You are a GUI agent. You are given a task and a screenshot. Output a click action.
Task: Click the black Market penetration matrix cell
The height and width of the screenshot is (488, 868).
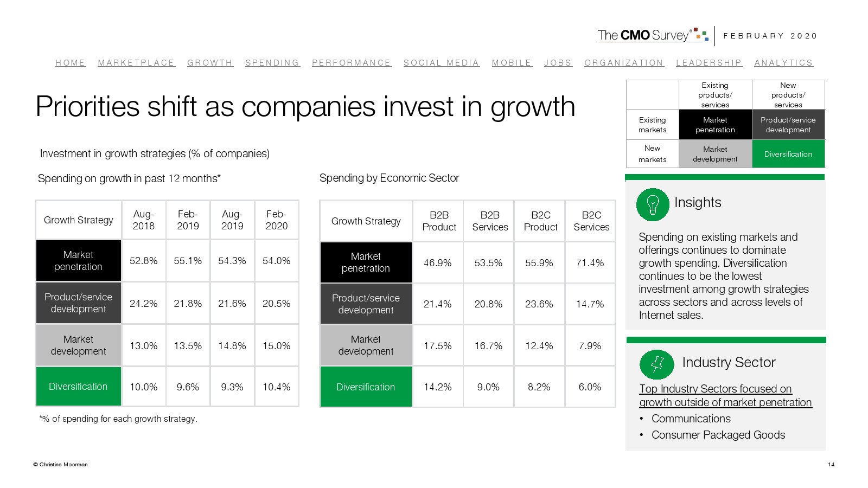[x=715, y=125]
